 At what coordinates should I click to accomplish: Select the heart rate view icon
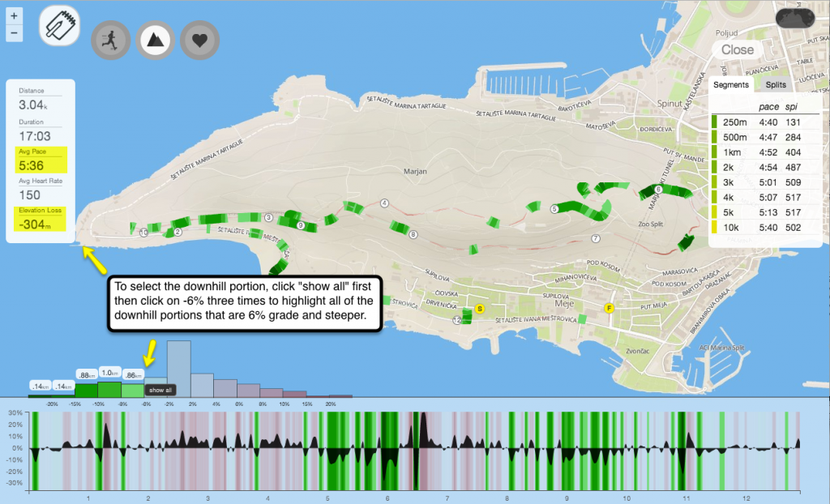(x=199, y=40)
